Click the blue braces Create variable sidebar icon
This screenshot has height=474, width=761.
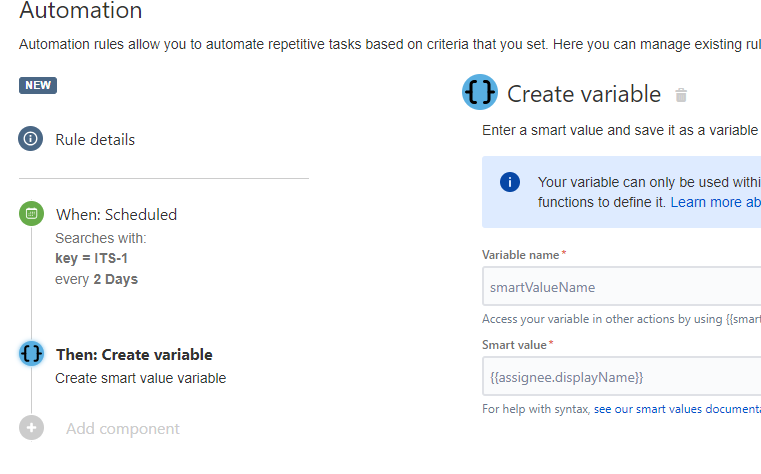32,354
